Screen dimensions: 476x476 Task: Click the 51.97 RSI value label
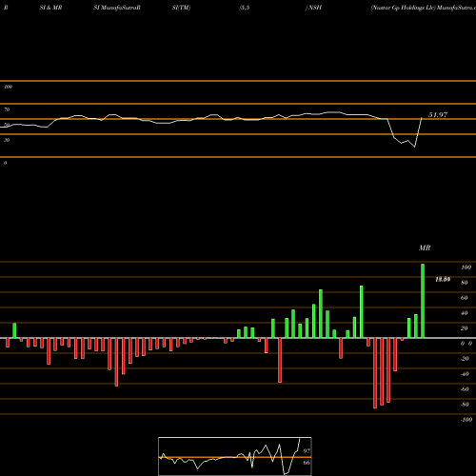(438, 115)
